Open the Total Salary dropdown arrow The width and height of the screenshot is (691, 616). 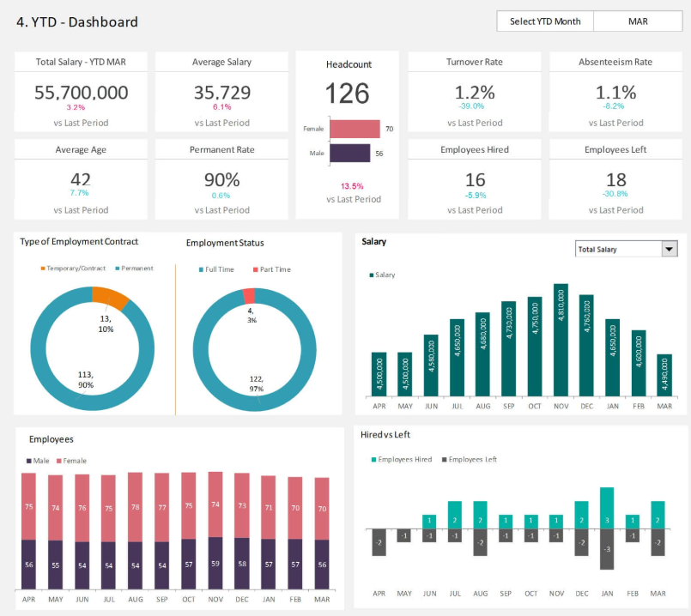(x=670, y=249)
